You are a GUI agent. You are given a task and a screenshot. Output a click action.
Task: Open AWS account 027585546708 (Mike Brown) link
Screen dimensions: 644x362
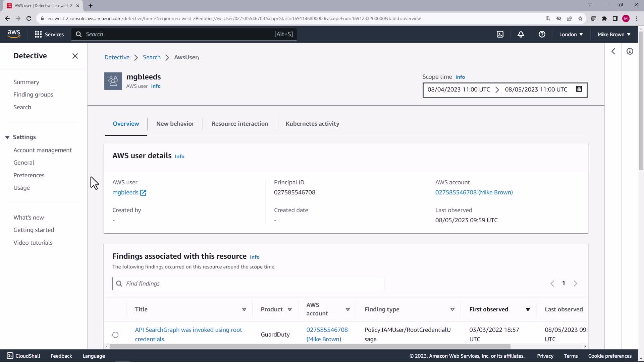point(474,192)
